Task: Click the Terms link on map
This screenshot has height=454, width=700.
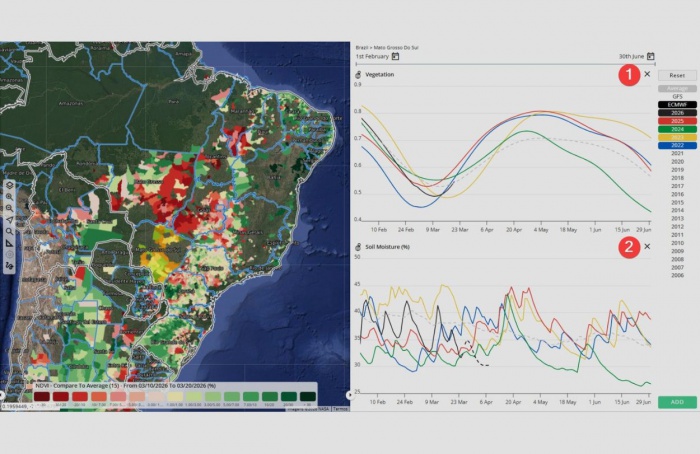Action: [340, 408]
